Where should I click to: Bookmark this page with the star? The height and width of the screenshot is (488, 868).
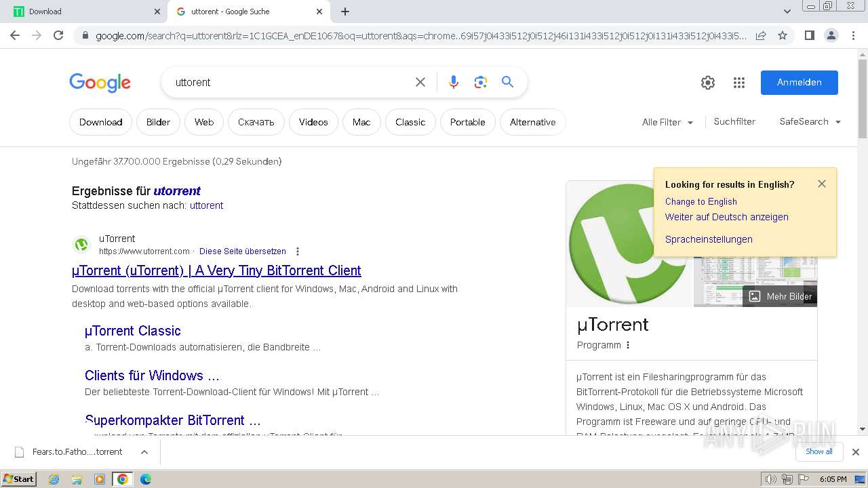[x=783, y=35]
